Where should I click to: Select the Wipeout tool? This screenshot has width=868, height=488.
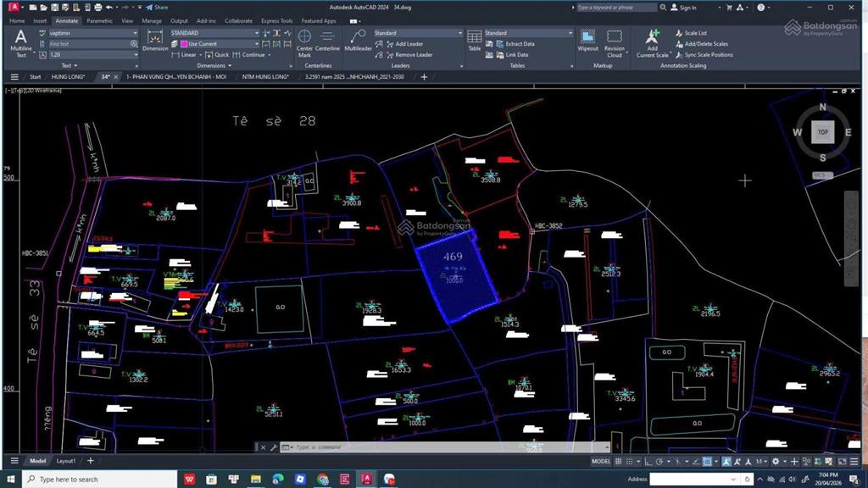pyautogui.click(x=587, y=41)
